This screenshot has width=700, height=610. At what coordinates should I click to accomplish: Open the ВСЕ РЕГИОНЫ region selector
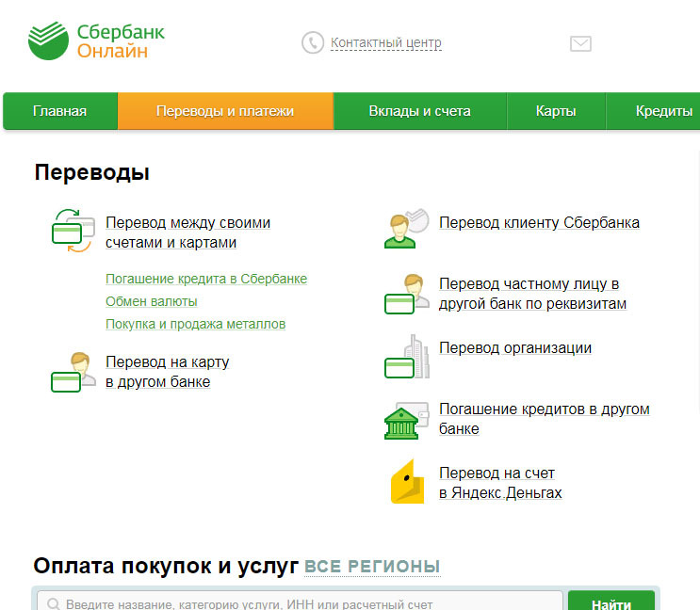372,567
